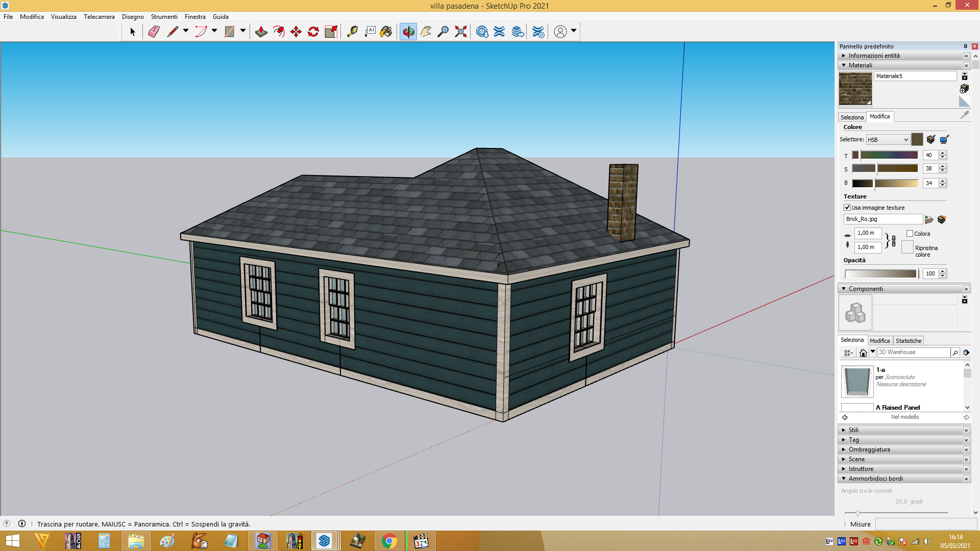Open Extension Manager from toolbar
The width and height of the screenshot is (980, 551).
[538, 32]
